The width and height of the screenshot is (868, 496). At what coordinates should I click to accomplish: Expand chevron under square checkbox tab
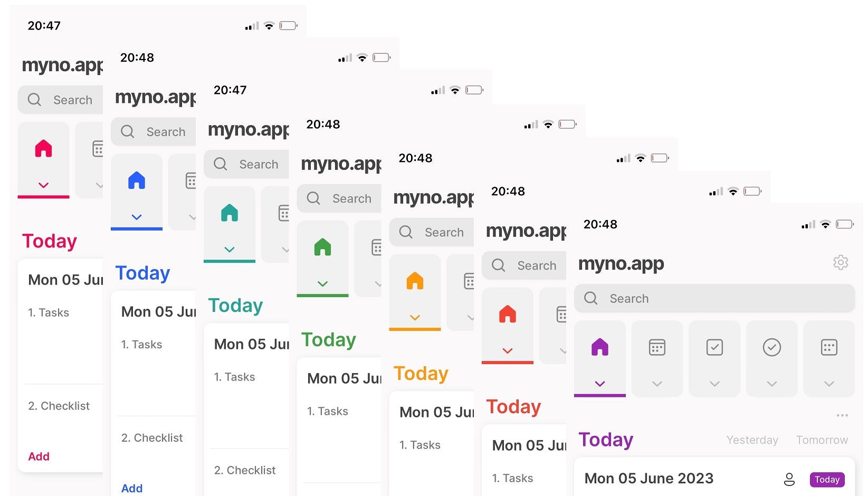click(714, 384)
